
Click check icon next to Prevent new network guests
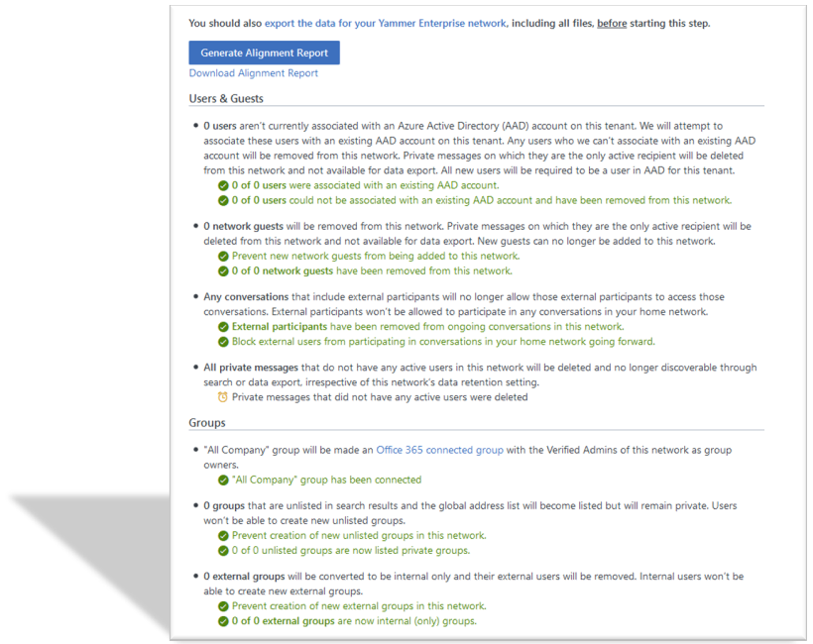[224, 256]
